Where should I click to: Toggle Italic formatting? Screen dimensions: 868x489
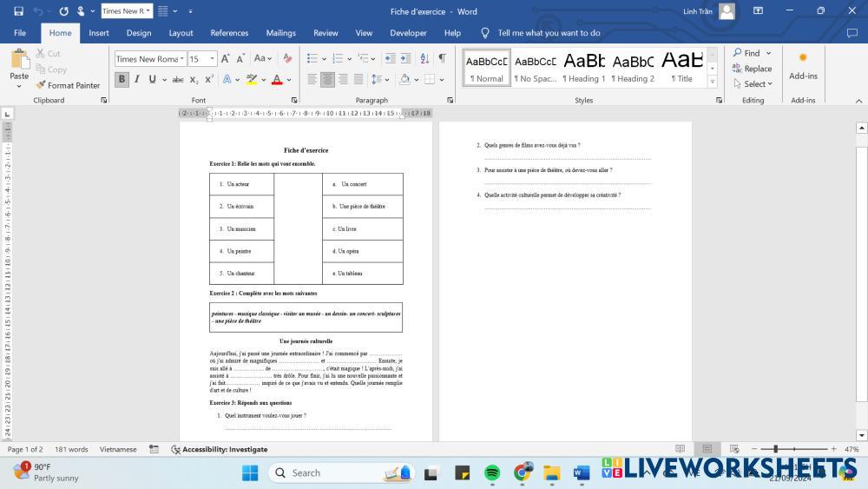136,80
